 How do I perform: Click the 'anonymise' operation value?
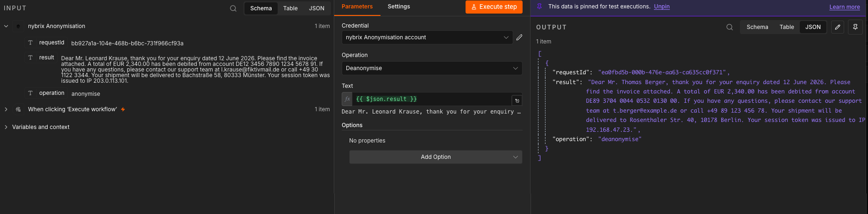[x=86, y=94]
